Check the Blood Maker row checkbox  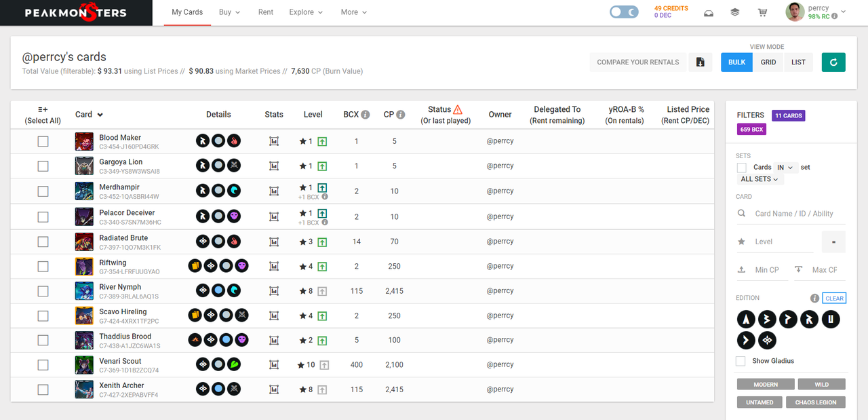pyautogui.click(x=43, y=141)
